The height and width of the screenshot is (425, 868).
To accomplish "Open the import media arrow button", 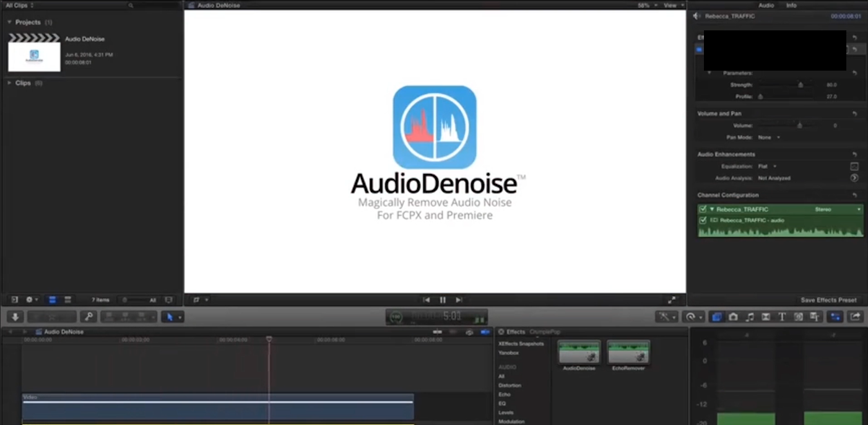I will pos(15,317).
